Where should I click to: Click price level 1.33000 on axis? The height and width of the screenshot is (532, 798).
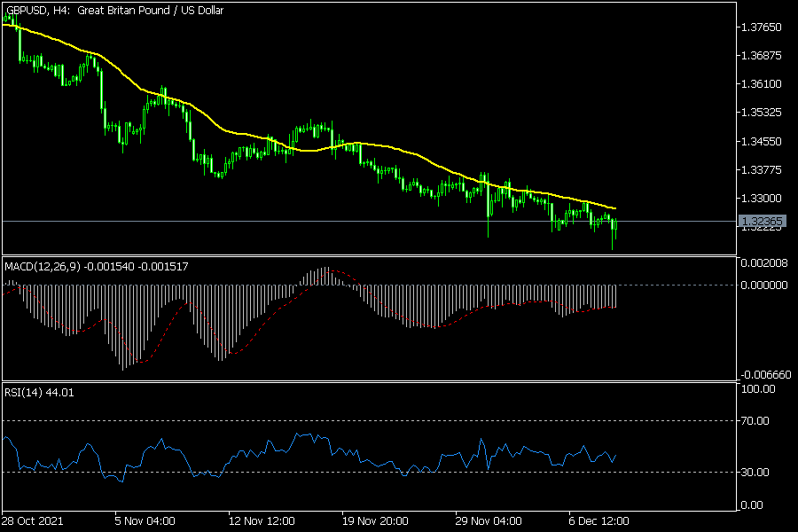pyautogui.click(x=762, y=198)
